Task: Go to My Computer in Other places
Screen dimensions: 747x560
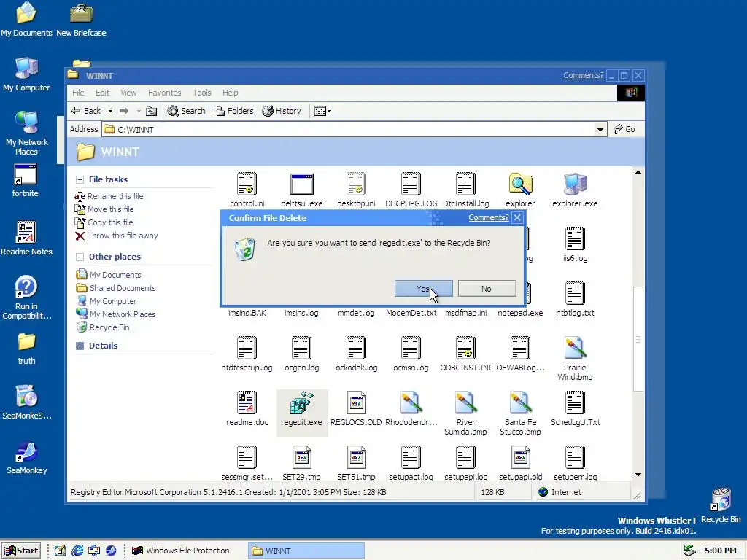Action: click(107, 301)
